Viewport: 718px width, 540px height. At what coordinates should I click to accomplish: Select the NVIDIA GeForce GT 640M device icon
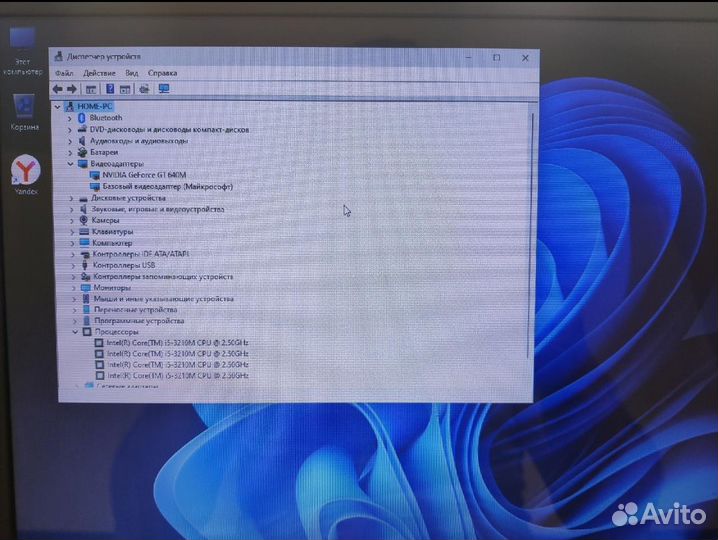(95, 175)
